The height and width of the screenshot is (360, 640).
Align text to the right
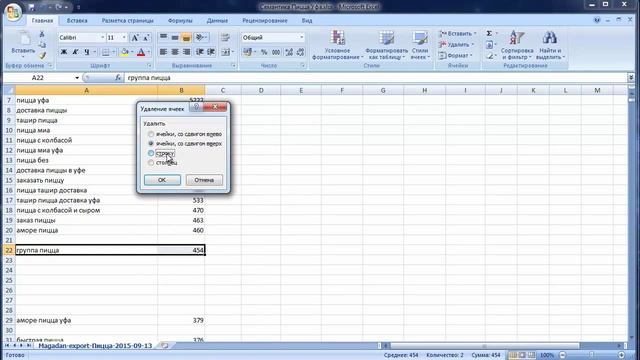[186, 52]
